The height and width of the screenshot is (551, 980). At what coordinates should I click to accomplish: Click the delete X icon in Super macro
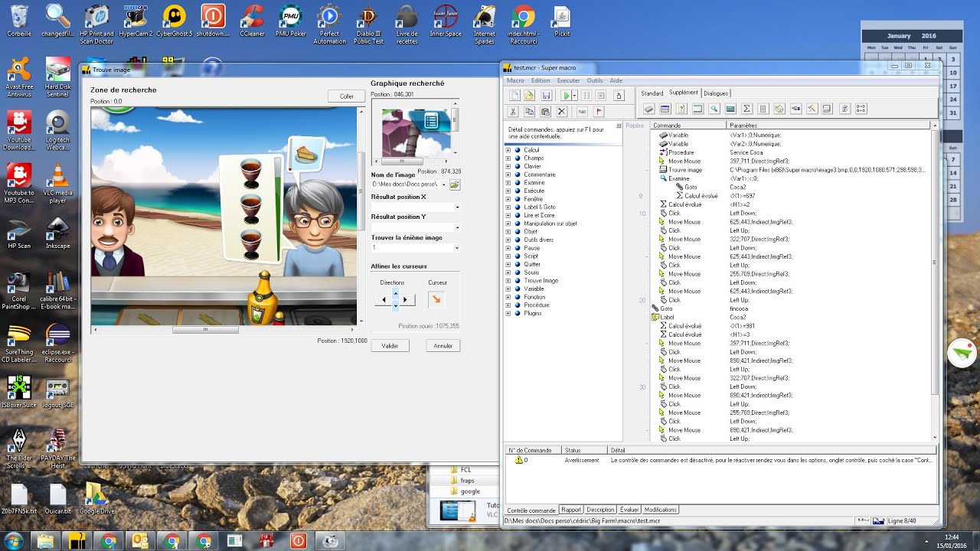pyautogui.click(x=561, y=112)
